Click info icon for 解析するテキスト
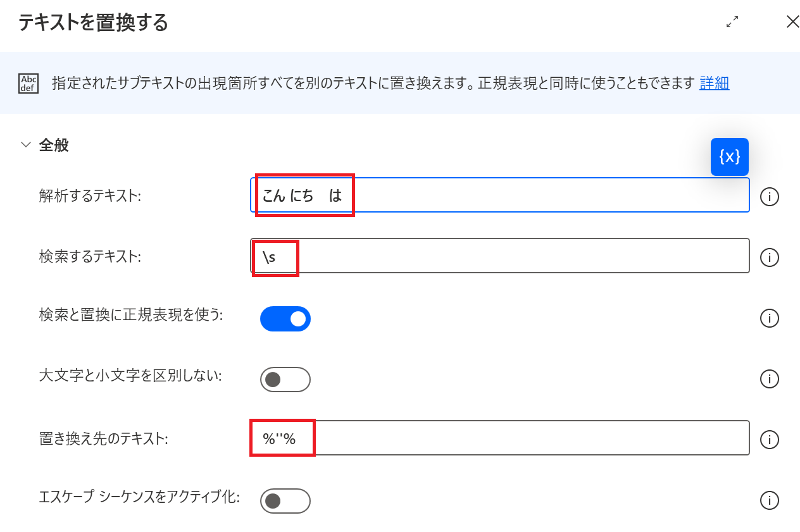800x532 pixels. coord(769,197)
